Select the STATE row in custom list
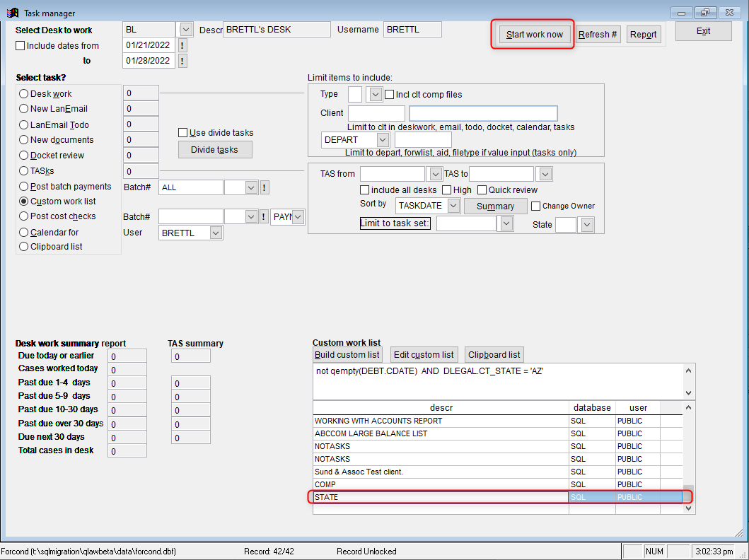This screenshot has width=749, height=560. point(498,497)
